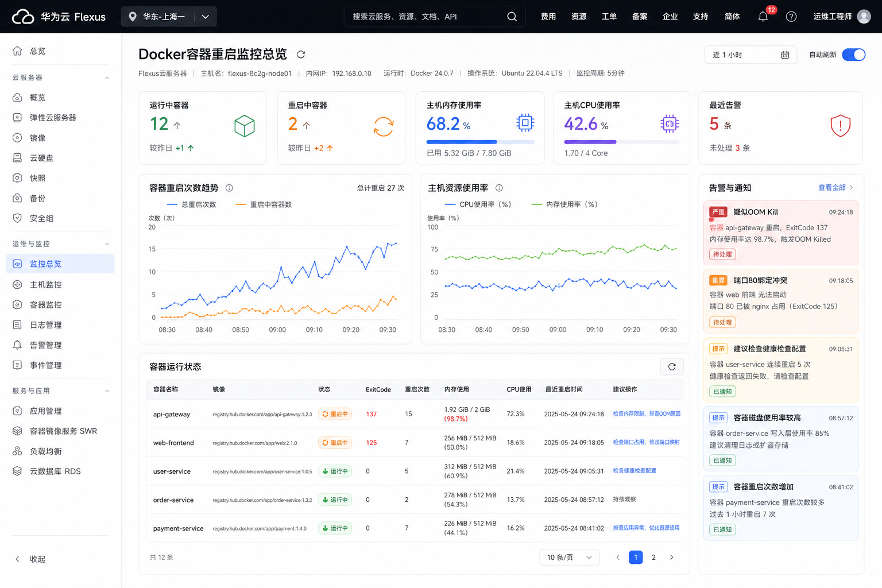Collapse the 运维与监控 sidebar section
This screenshot has height=588, width=882.
pos(107,244)
